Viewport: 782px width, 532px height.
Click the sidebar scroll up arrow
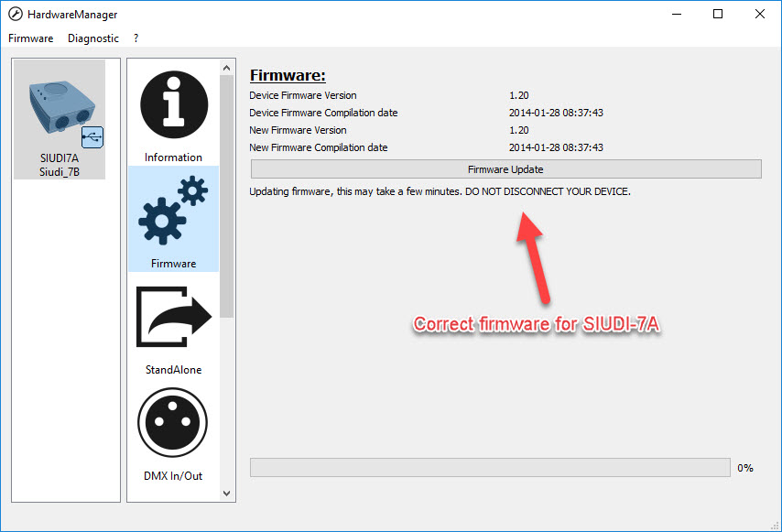226,68
